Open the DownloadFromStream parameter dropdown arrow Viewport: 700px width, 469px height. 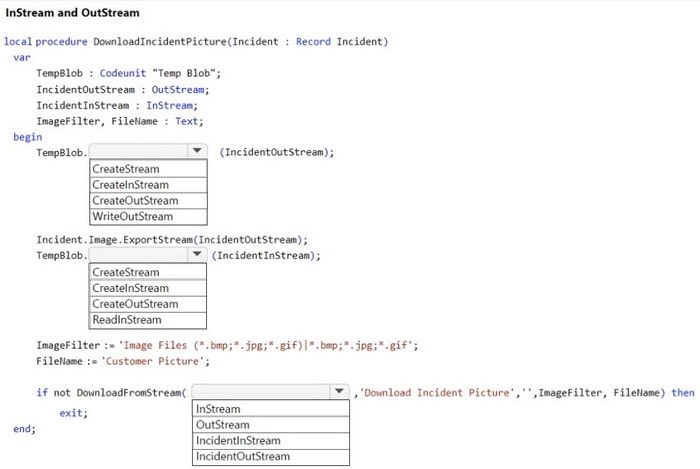pyautogui.click(x=339, y=392)
